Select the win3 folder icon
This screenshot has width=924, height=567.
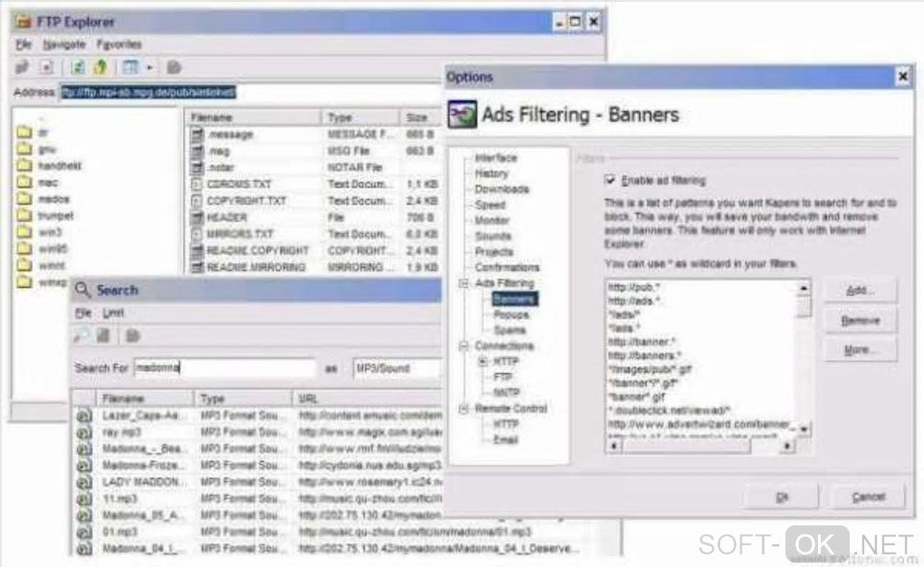pyautogui.click(x=24, y=232)
